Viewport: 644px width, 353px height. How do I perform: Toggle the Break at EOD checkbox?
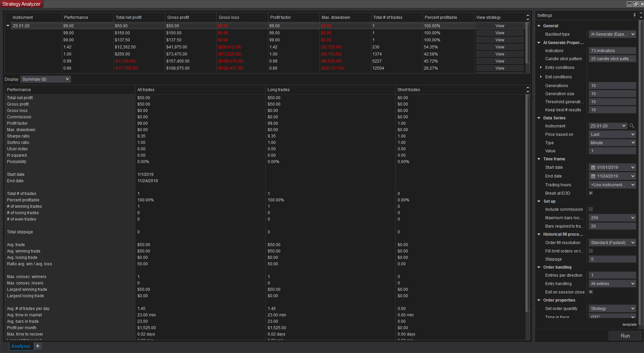point(591,193)
